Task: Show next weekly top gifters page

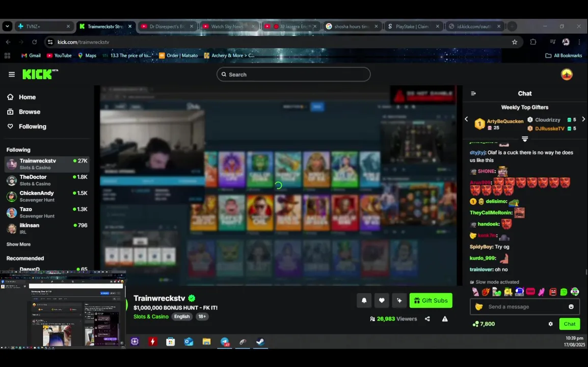Action: 583,119
